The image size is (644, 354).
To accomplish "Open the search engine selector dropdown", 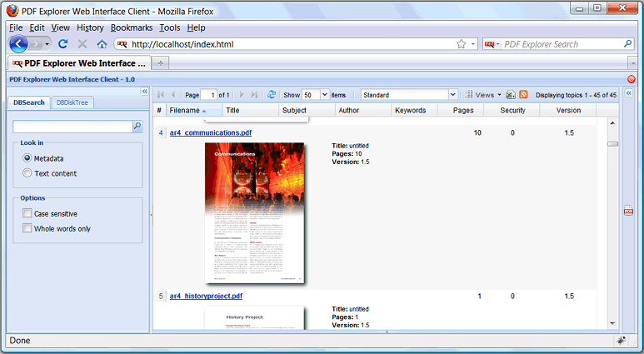I will coord(492,44).
